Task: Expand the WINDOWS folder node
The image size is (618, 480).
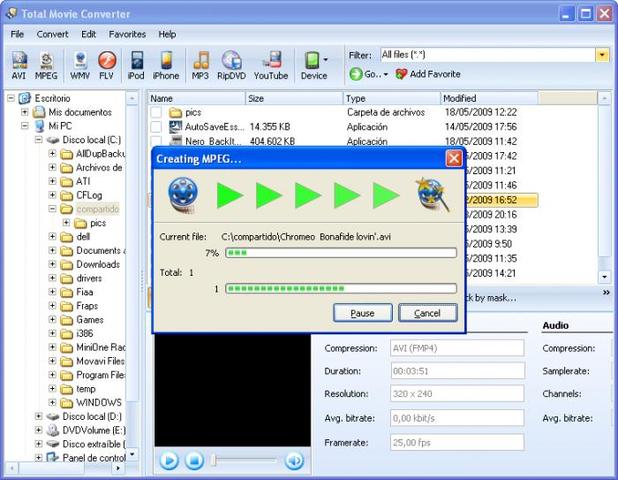Action: click(x=52, y=402)
